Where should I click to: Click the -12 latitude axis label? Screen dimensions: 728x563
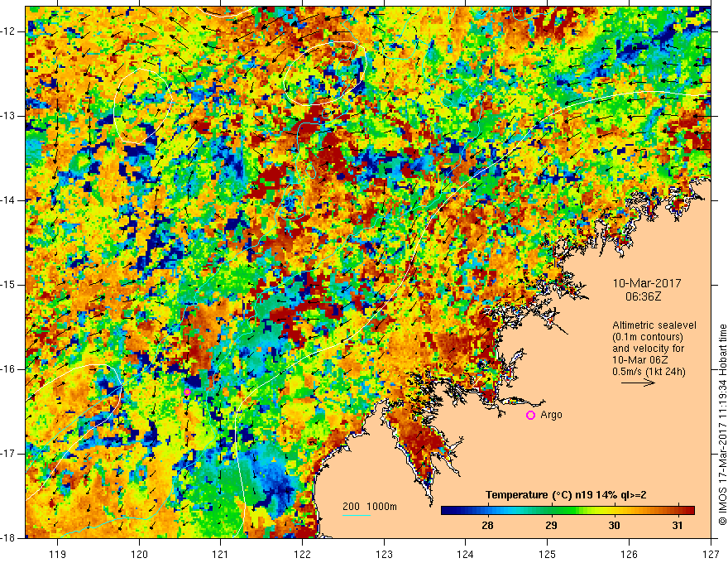tap(8, 31)
